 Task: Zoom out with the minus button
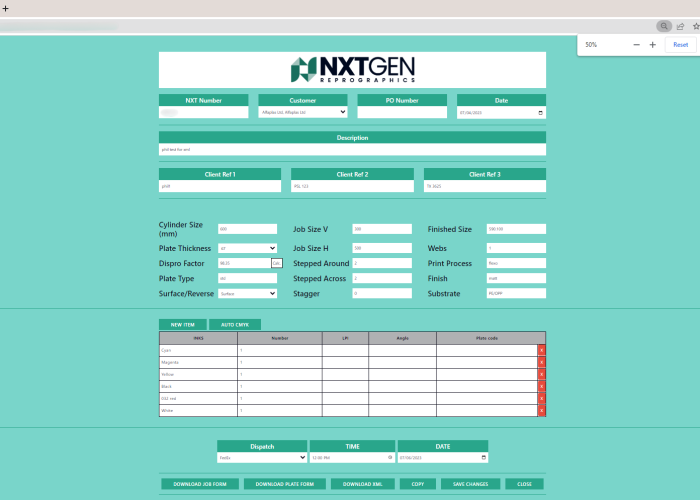[x=636, y=45]
